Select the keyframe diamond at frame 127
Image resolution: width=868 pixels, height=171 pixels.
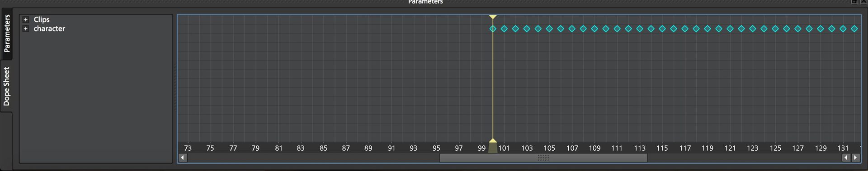pyautogui.click(x=798, y=28)
